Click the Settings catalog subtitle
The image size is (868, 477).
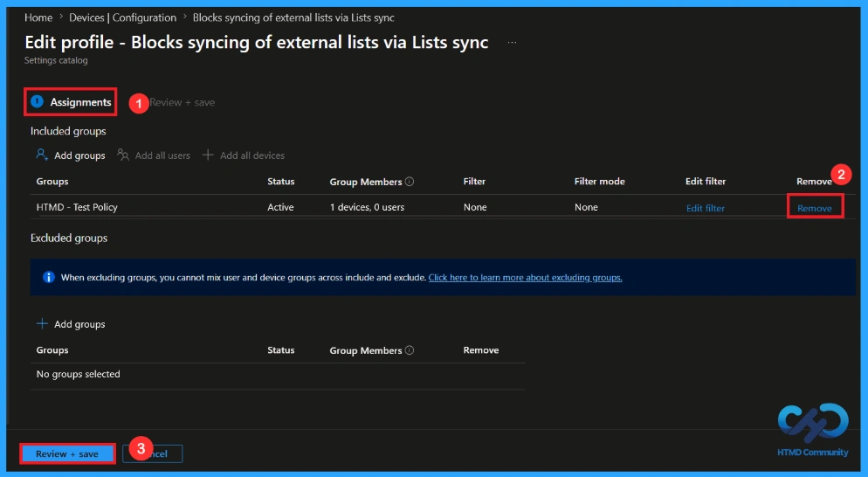[x=56, y=60]
